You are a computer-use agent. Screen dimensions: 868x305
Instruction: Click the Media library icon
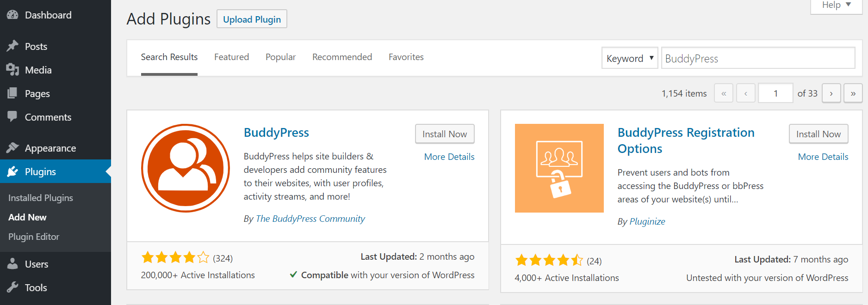point(12,69)
